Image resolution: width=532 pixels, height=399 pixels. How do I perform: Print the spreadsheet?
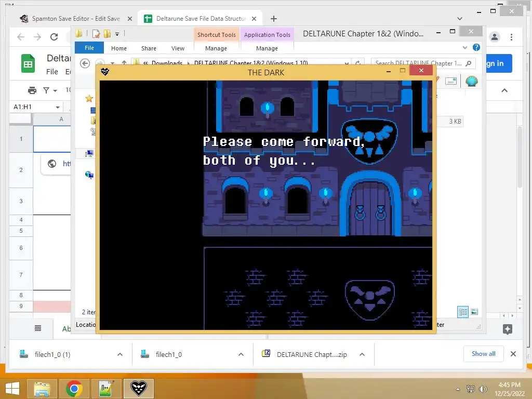tap(32, 90)
